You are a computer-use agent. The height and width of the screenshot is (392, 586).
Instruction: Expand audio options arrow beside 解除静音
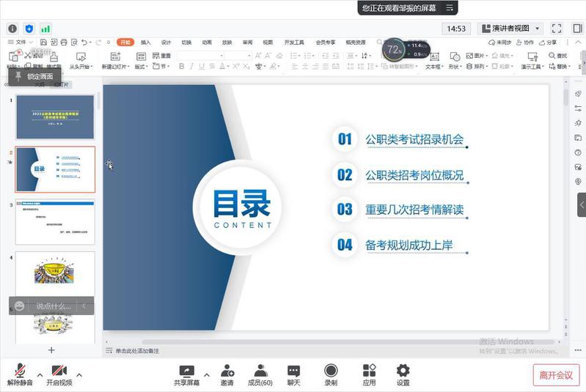click(x=40, y=374)
